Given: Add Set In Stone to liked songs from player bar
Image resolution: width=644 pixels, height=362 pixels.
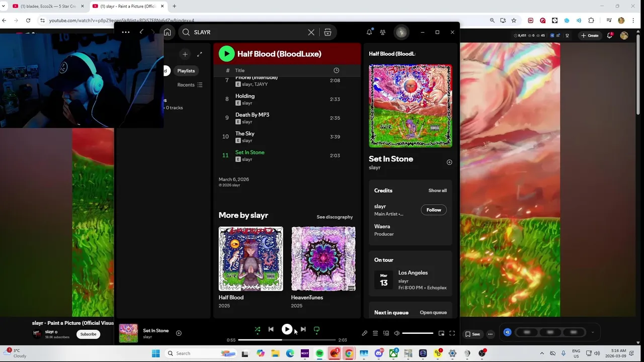Looking at the screenshot, I should click(x=179, y=333).
